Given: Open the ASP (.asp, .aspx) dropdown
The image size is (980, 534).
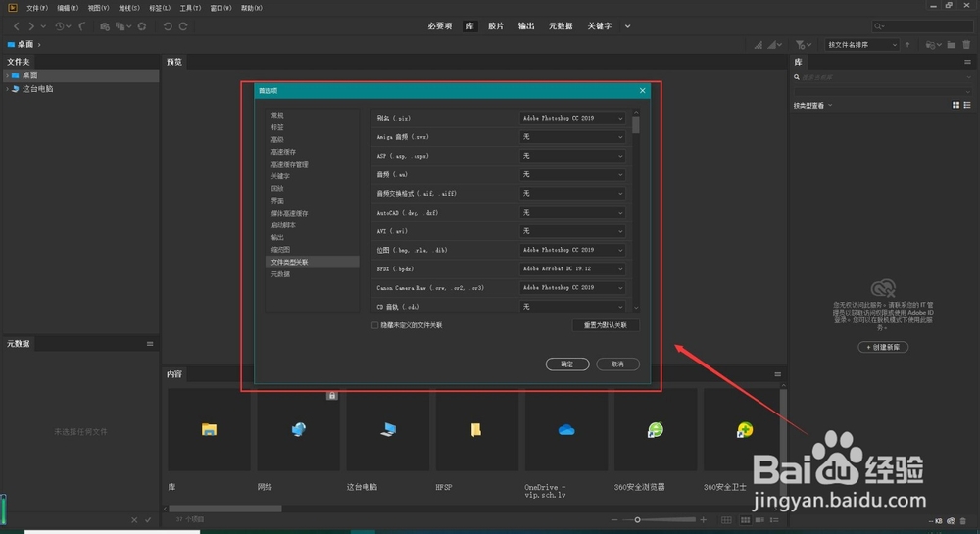Looking at the screenshot, I should [572, 156].
